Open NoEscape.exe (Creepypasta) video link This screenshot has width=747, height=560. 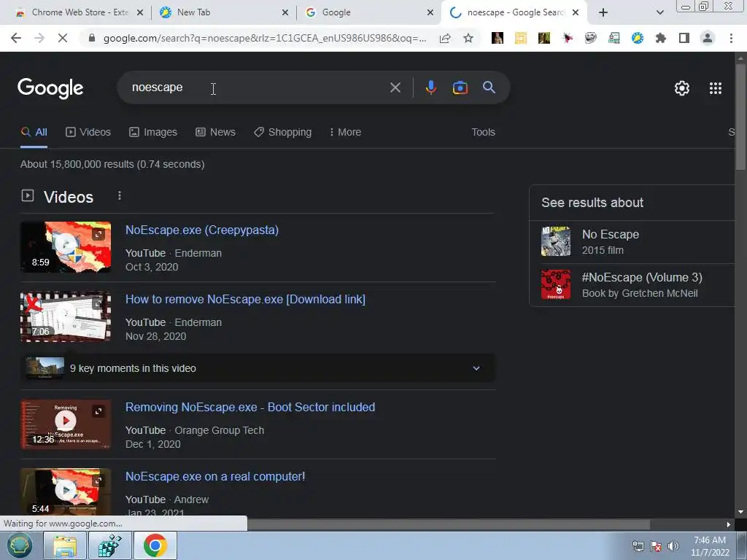pyautogui.click(x=202, y=230)
